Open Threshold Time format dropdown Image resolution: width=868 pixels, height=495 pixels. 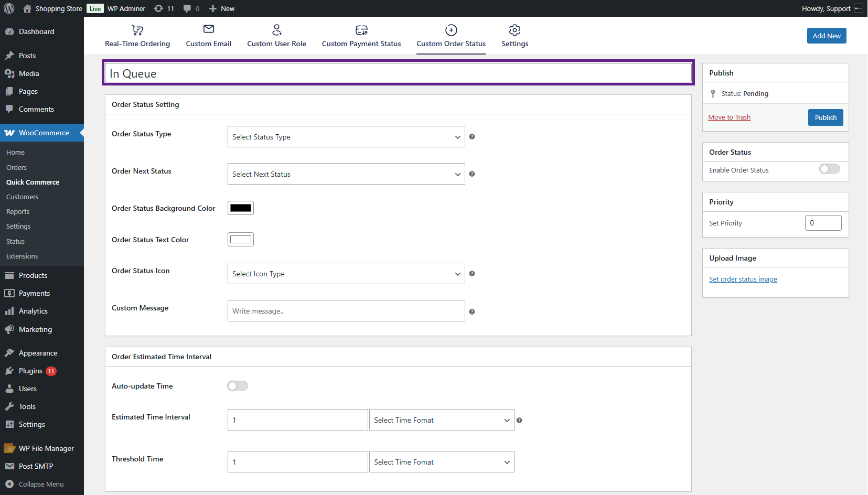pyautogui.click(x=441, y=462)
